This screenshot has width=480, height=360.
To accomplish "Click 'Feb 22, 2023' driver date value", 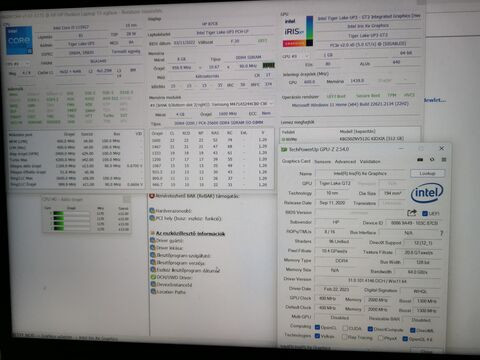I will pos(336,289).
